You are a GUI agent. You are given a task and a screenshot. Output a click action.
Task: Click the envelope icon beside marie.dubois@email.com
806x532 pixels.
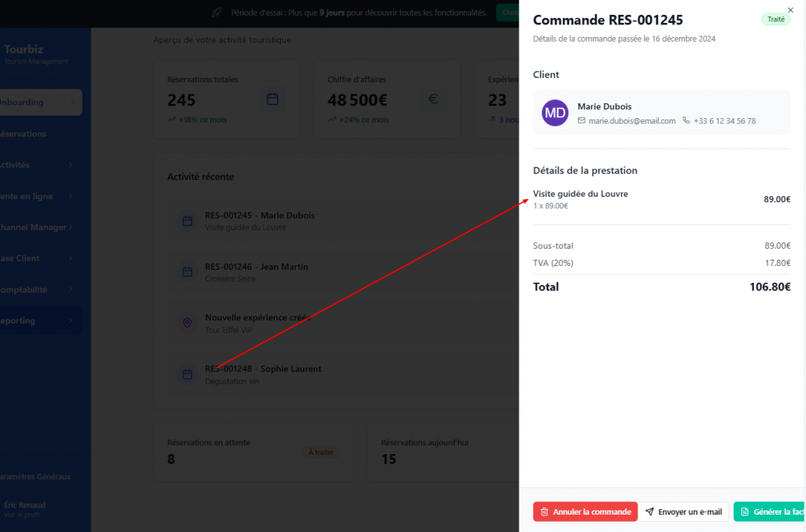pos(582,120)
